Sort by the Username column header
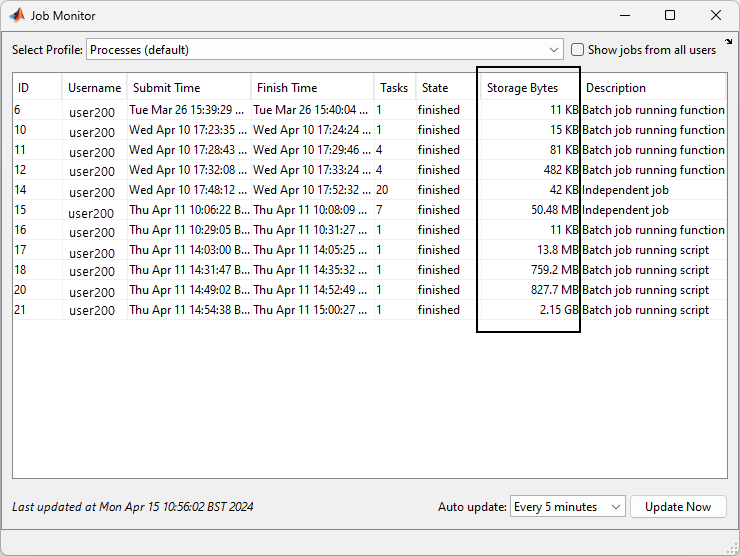Image resolution: width=740 pixels, height=556 pixels. [x=94, y=88]
